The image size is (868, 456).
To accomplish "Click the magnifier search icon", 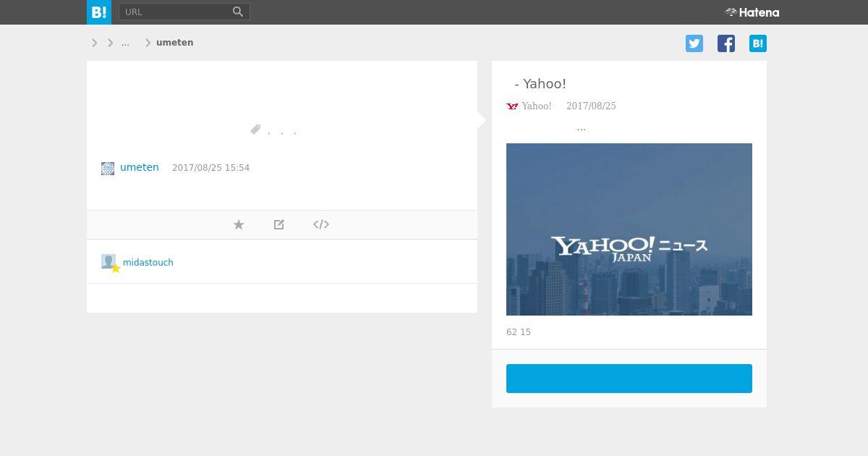I will click(x=238, y=12).
